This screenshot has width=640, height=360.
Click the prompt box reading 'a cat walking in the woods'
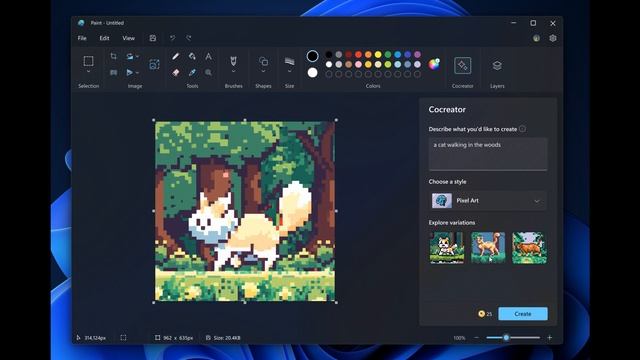pyautogui.click(x=488, y=154)
